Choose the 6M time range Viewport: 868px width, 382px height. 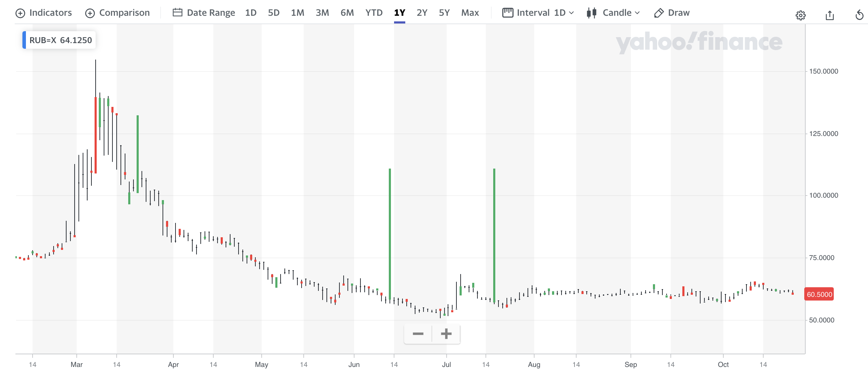pos(347,13)
